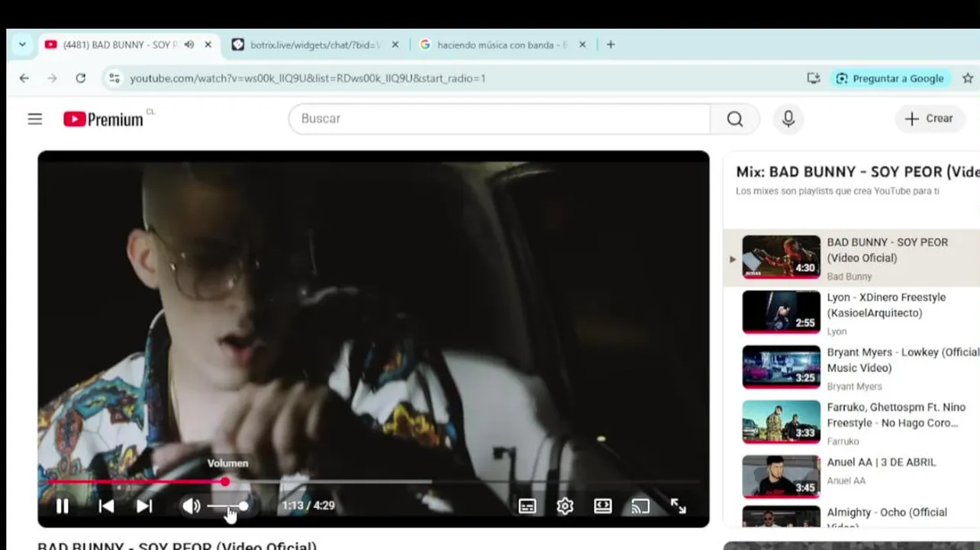Image resolution: width=980 pixels, height=550 pixels.
Task: Click Mix: BAD BUNNY - SOY PEOR heading
Action: point(857,172)
